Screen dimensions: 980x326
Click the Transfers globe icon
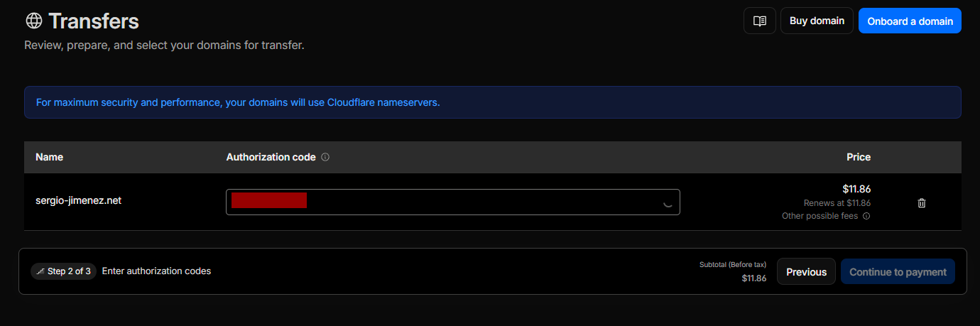click(x=33, y=21)
